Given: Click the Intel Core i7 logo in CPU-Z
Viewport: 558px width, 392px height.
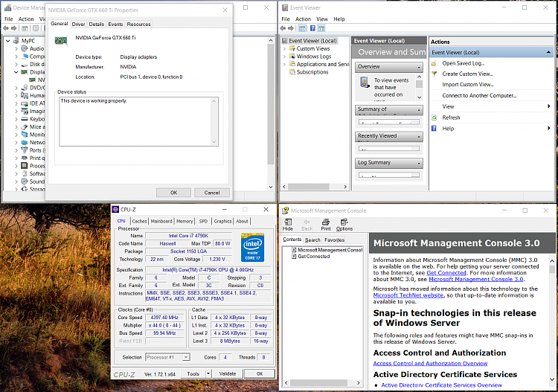Looking at the screenshot, I should point(252,247).
